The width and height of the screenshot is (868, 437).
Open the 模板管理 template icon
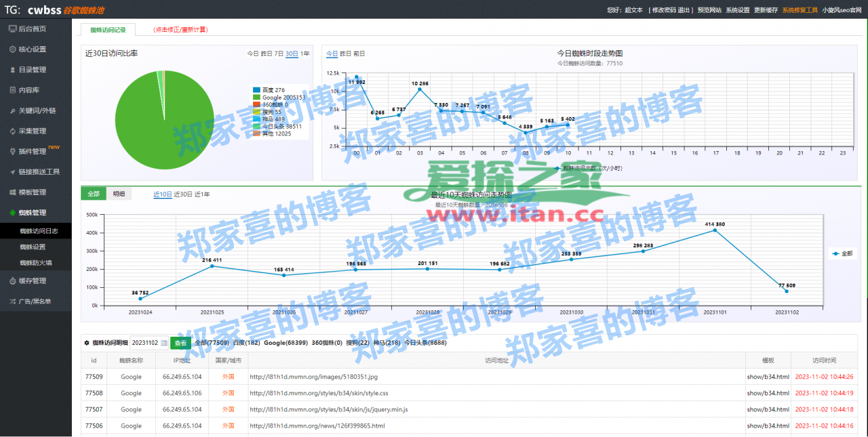pos(12,192)
